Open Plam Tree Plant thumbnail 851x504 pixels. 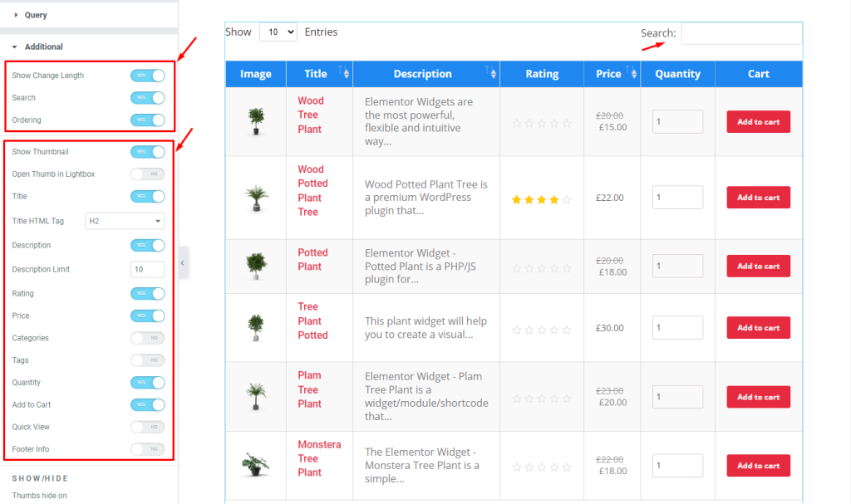coord(256,397)
